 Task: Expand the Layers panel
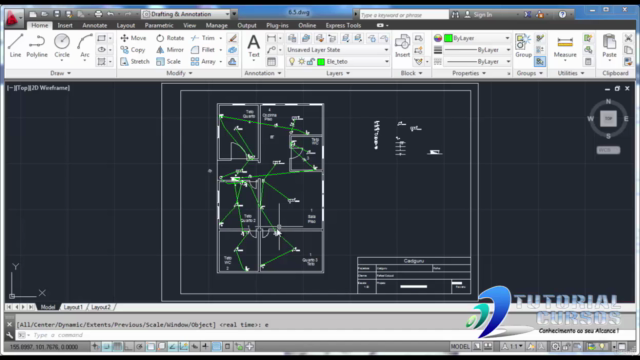pos(338,73)
